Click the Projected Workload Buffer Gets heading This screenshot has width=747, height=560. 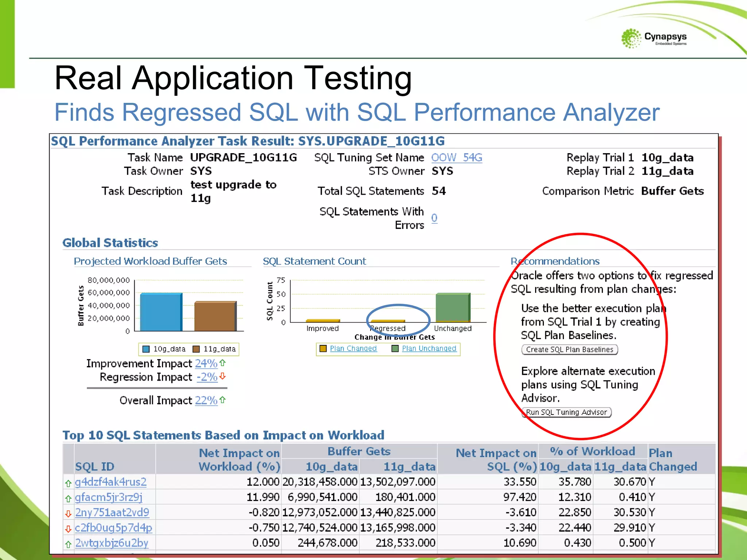coord(150,261)
